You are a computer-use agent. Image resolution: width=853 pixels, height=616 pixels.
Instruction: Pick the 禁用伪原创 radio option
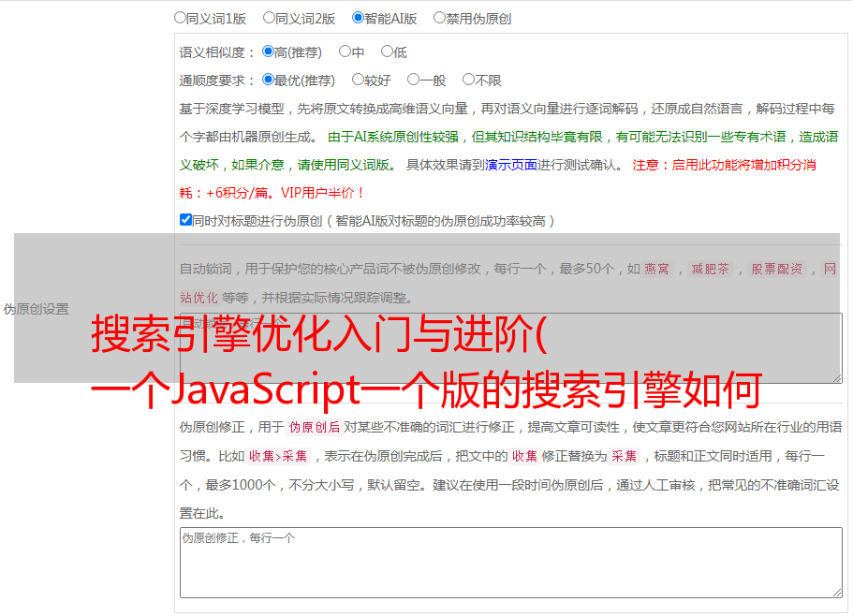439,18
